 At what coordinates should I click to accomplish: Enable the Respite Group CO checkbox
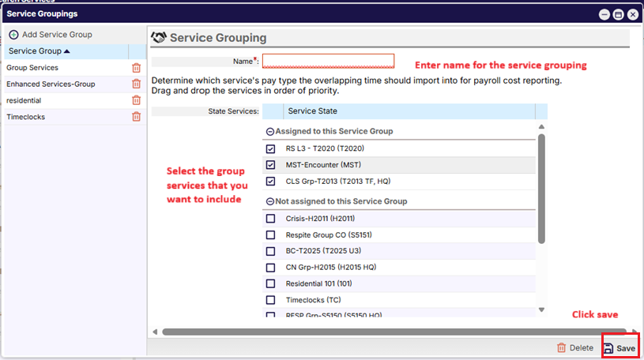pos(271,235)
